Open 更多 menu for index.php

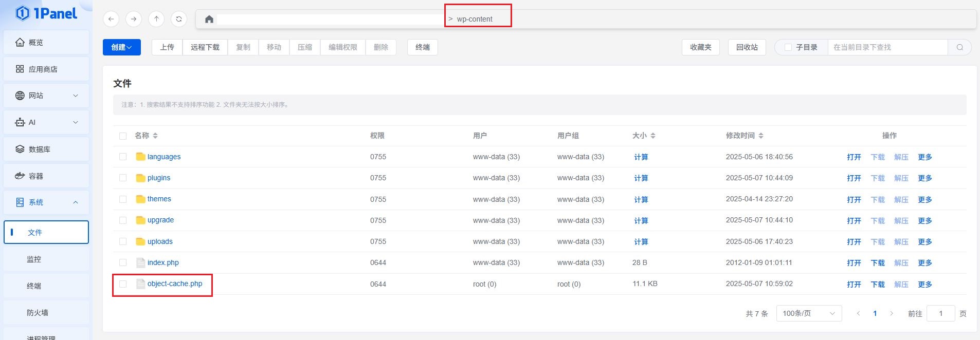[x=925, y=263]
